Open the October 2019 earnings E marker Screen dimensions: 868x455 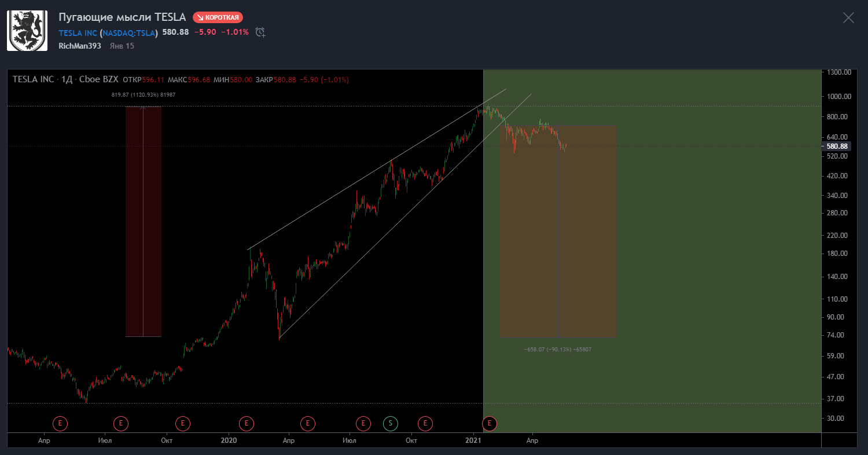point(182,424)
